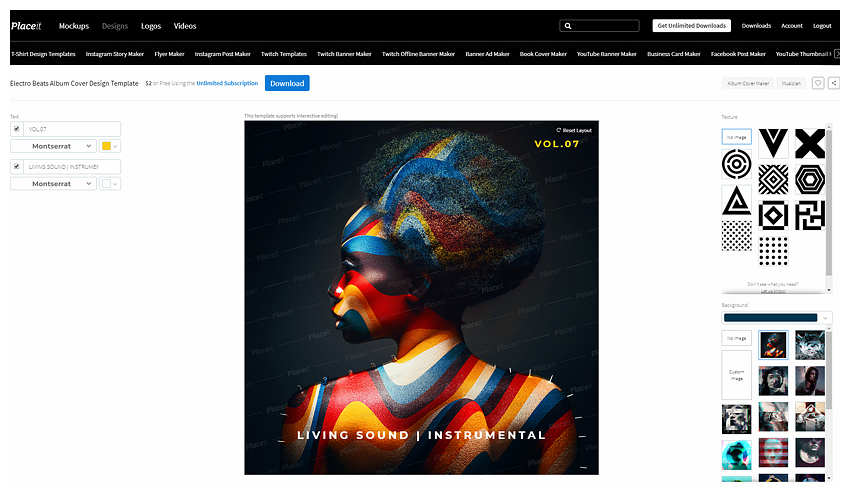Viewport: 850px width, 498px height.
Task: Edit the VOL.07 text field
Action: pyautogui.click(x=72, y=129)
